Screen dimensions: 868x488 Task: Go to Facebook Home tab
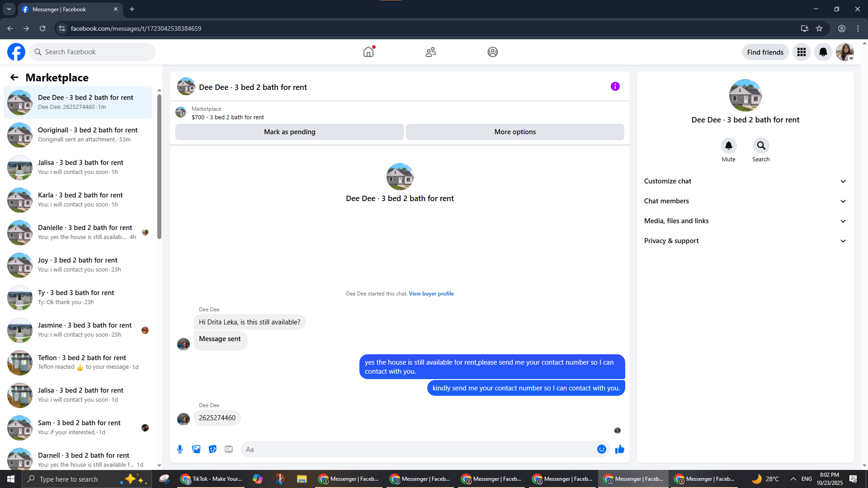[368, 52]
